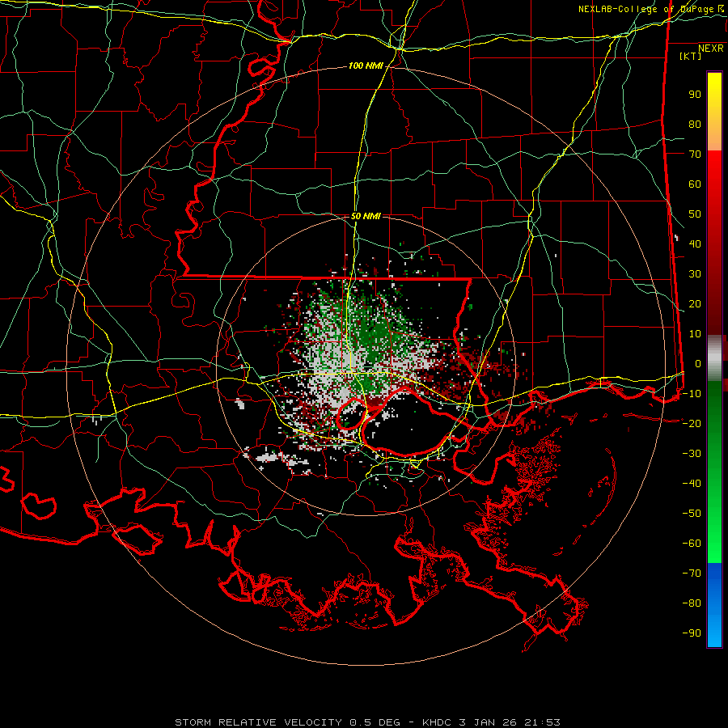Screen dimensions: 728x728
Task: Click the "-30" value on the velocity scale
Action: tap(692, 454)
